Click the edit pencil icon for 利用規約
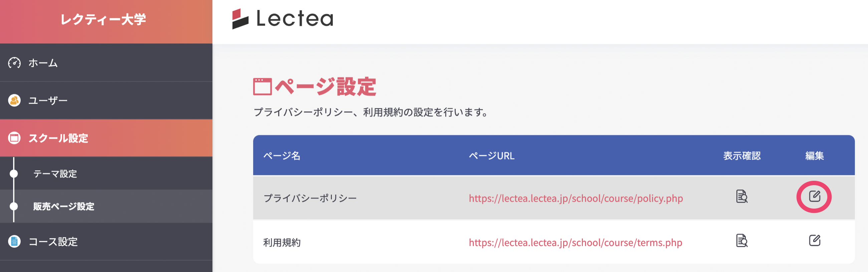This screenshot has width=868, height=272. coord(815,241)
